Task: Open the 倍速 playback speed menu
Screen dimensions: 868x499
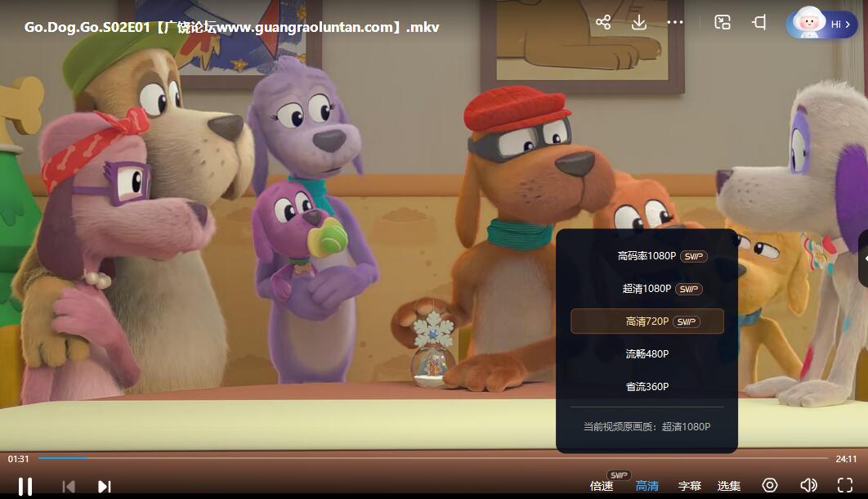Action: 602,486
